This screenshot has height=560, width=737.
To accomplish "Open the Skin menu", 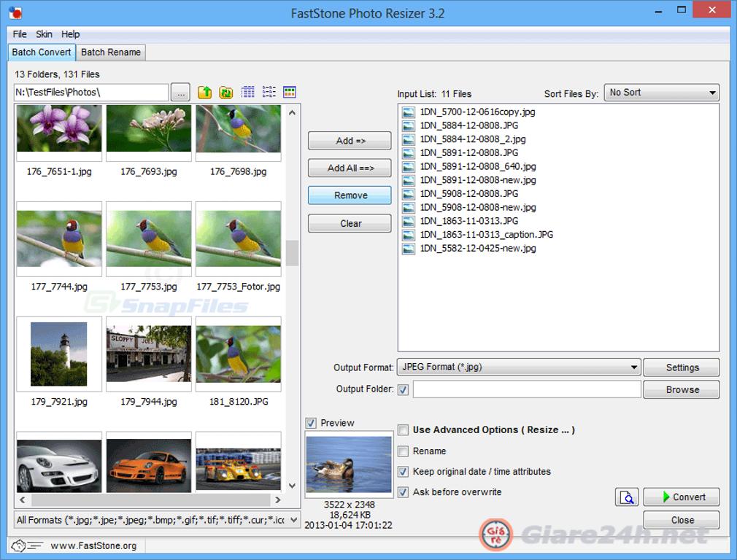I will (44, 34).
